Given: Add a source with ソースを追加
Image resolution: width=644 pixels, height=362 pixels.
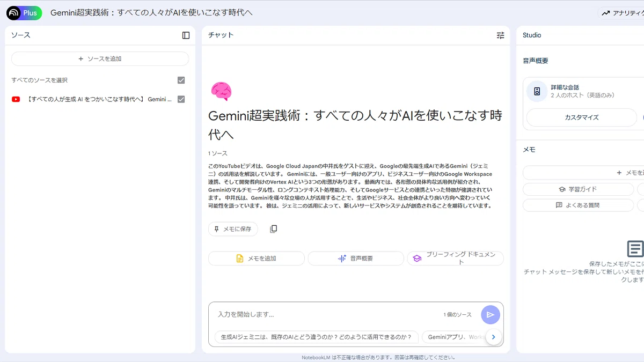Looking at the screenshot, I should (100, 59).
